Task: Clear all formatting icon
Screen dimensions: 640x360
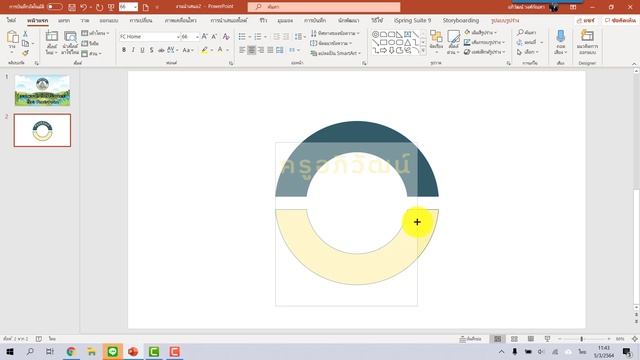Action: 226,37
